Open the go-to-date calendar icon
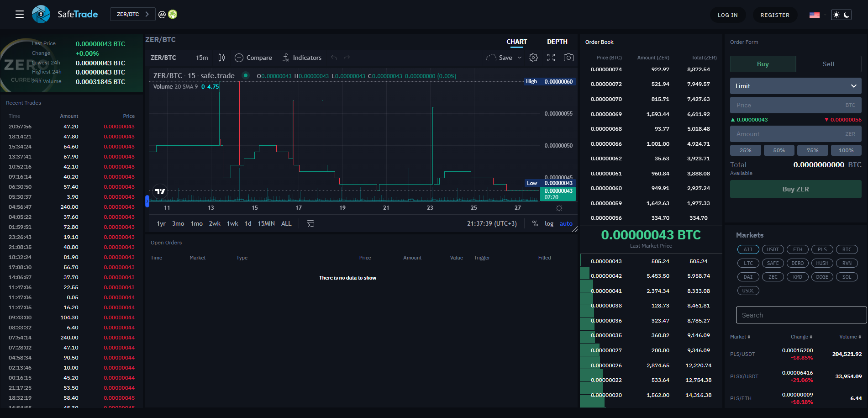Viewport: 868px width, 418px height. tap(310, 223)
